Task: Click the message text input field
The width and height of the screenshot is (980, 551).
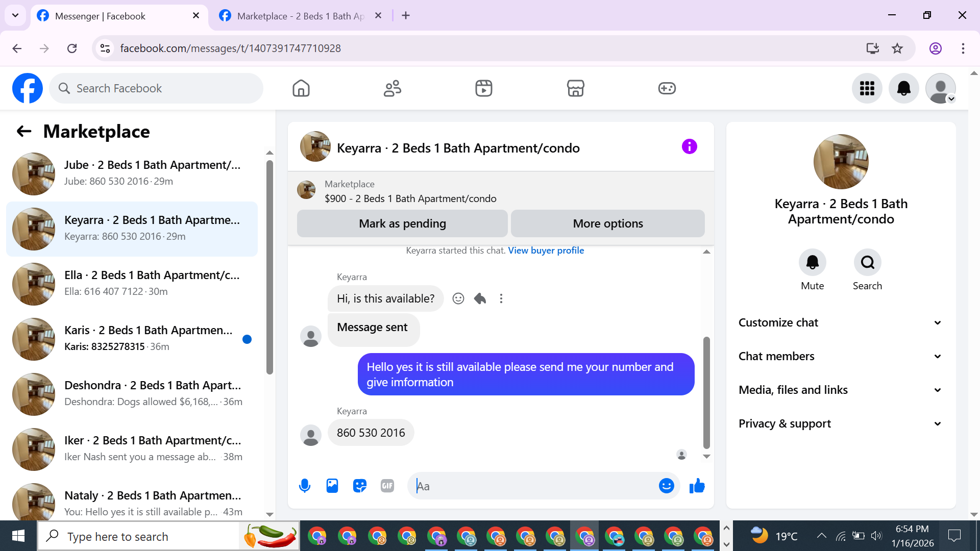Action: point(536,486)
